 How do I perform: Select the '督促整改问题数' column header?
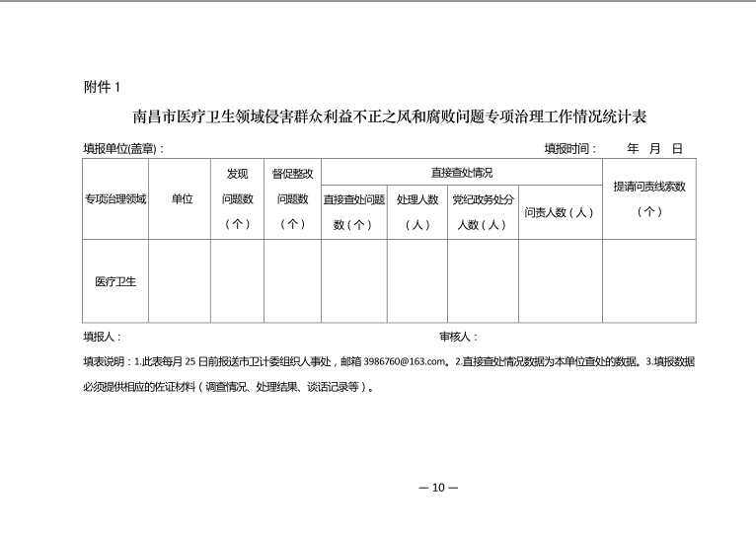point(292,198)
